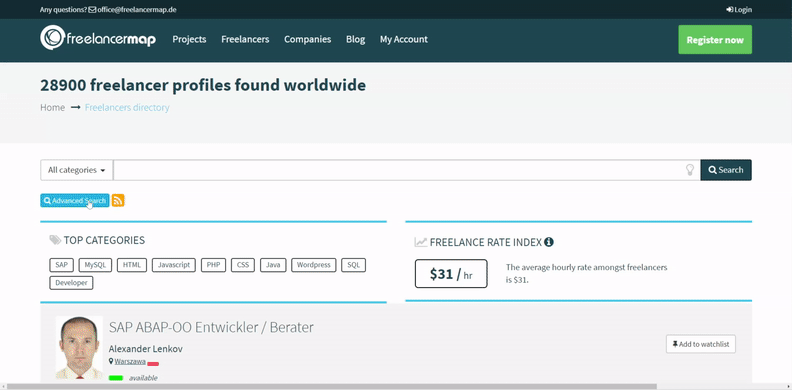Click the Search button
Image resolution: width=792 pixels, height=390 pixels.
pyautogui.click(x=726, y=170)
